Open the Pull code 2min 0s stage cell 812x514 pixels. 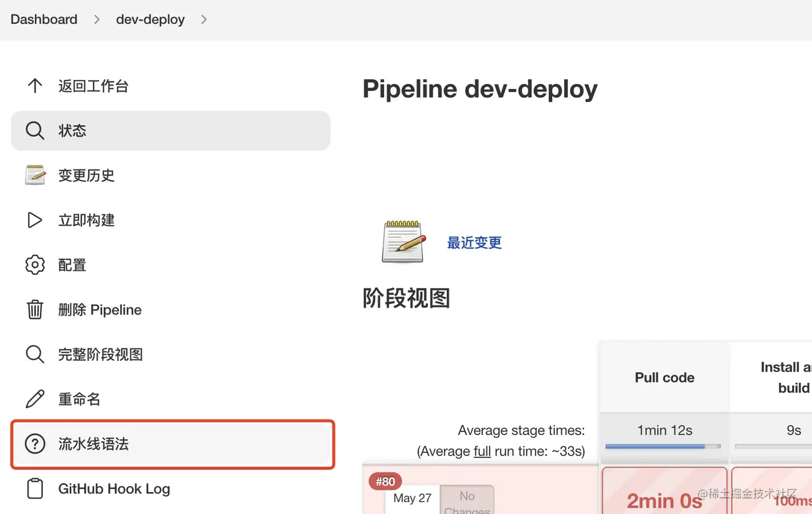coord(664,495)
